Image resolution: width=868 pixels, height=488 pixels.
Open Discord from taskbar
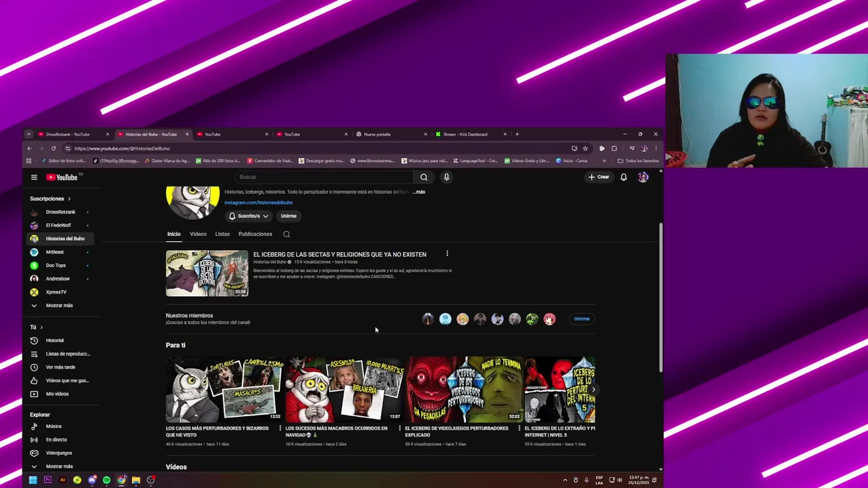(x=92, y=480)
